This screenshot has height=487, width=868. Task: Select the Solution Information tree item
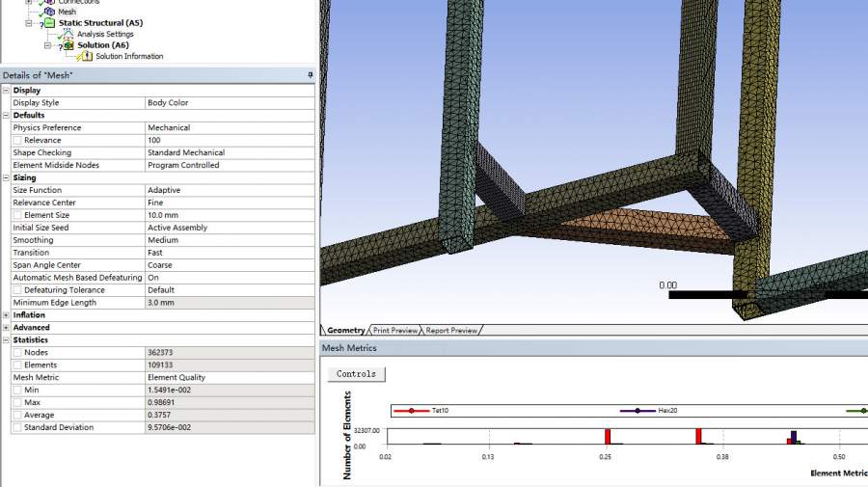129,56
